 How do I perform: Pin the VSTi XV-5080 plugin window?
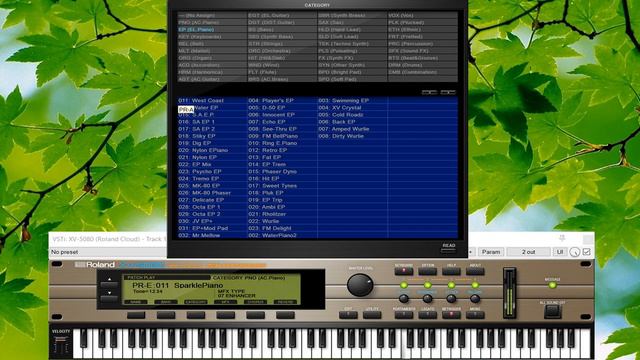562,238
